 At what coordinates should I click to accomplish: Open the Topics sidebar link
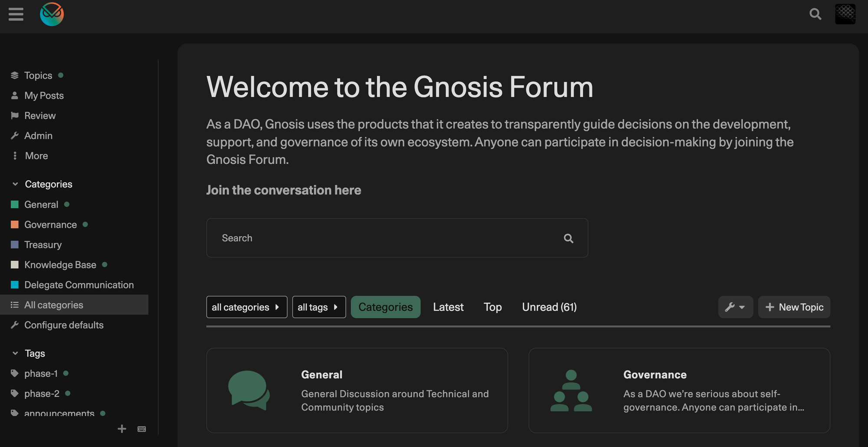pos(38,76)
